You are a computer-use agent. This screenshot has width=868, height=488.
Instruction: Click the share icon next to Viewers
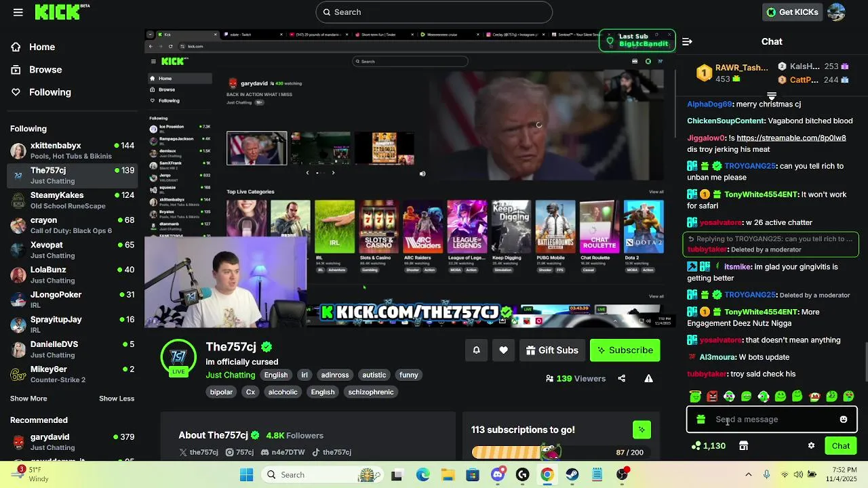click(622, 379)
